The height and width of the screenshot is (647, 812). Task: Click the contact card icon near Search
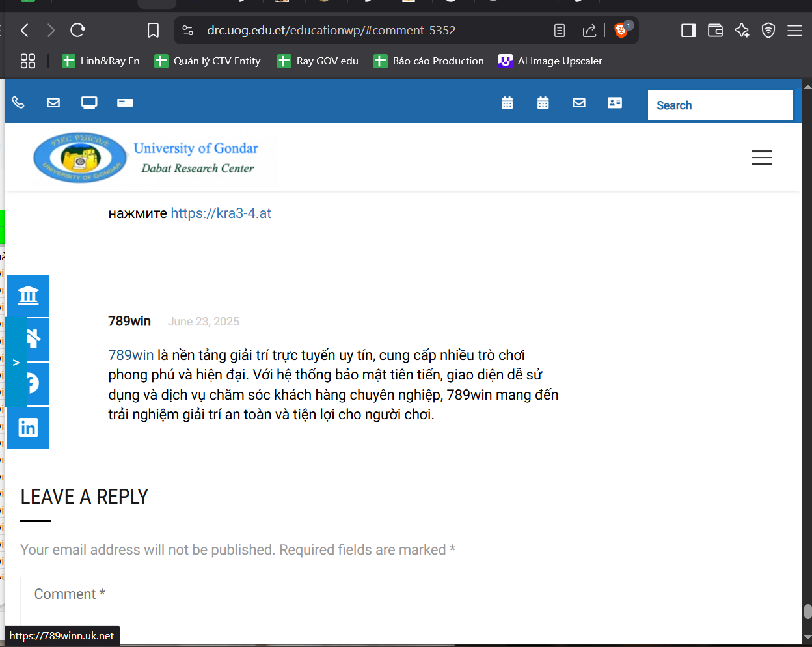point(615,102)
